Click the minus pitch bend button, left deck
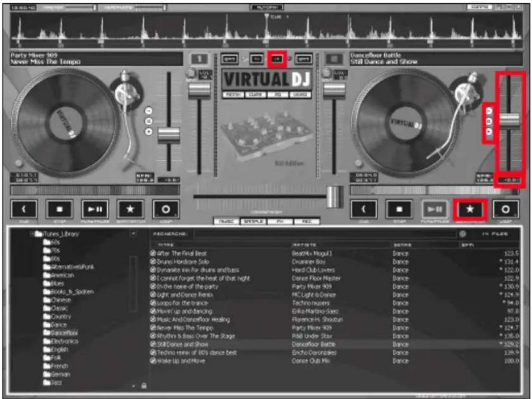Screen dimensions: 532x399 coord(149,111)
